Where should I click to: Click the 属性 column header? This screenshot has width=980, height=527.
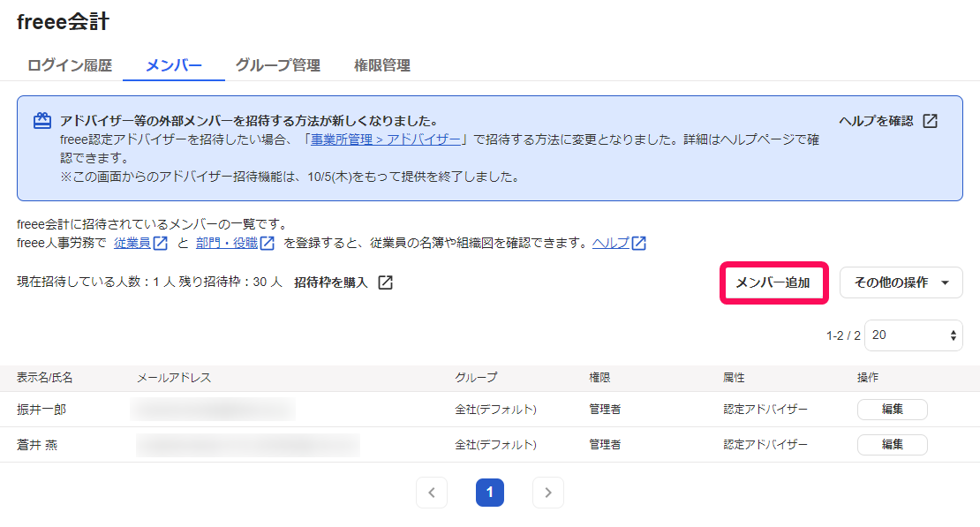coord(734,378)
